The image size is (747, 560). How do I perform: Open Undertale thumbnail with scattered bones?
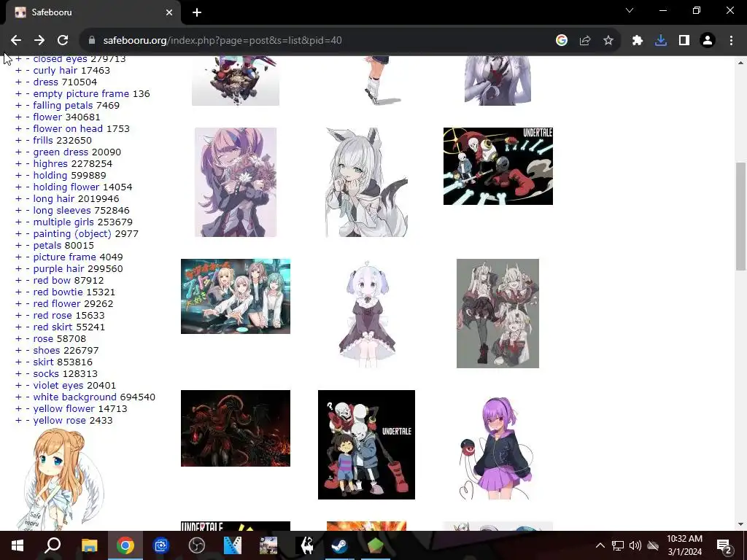pyautogui.click(x=498, y=166)
